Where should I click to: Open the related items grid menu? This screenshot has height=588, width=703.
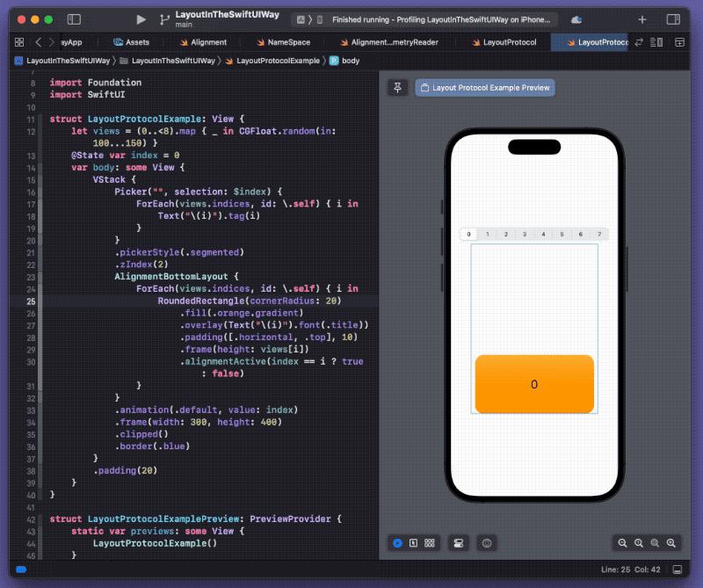tap(19, 42)
